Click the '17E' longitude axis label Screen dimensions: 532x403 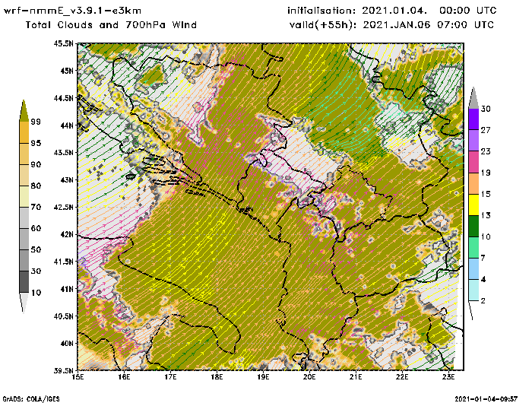pos(170,377)
